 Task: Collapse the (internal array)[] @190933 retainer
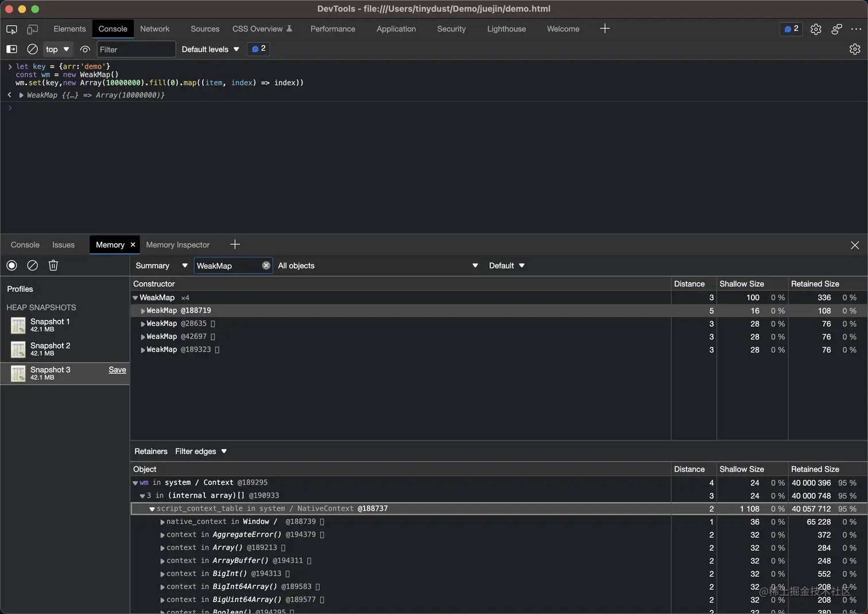pos(142,496)
